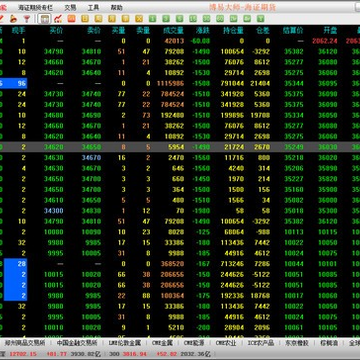The width and height of the screenshot is (360, 360).
Task: Sort by the 持仓量 column header
Action: pos(233,31)
